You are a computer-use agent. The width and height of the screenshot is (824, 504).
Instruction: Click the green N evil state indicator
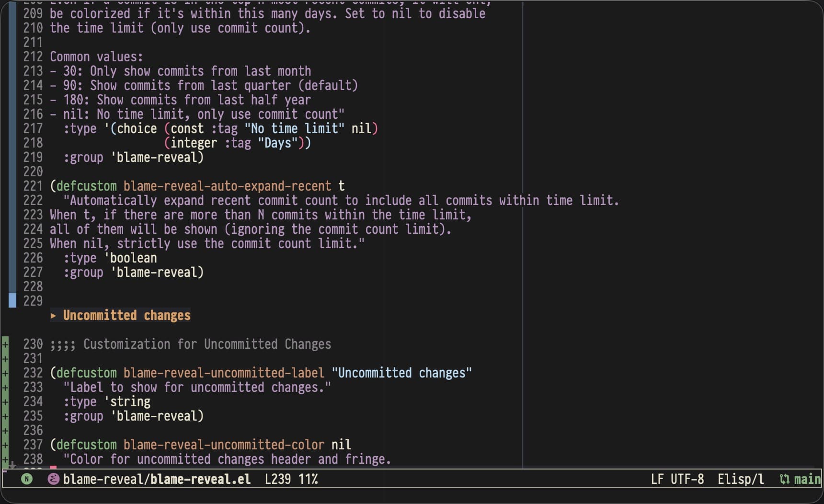point(27,479)
